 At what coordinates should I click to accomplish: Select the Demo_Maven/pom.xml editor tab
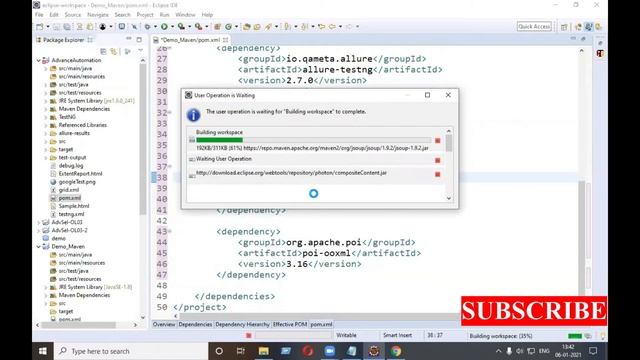pos(190,40)
